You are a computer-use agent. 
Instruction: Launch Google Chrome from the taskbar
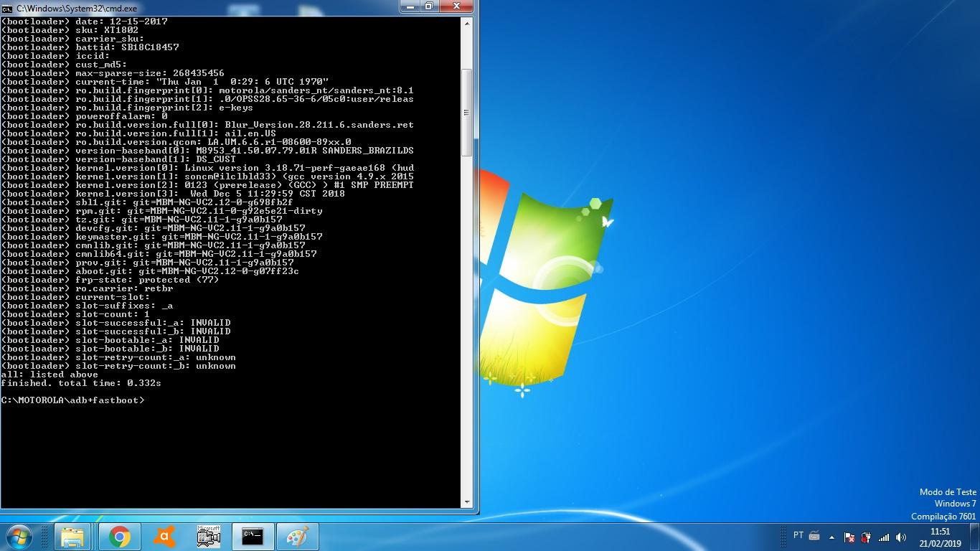119,537
